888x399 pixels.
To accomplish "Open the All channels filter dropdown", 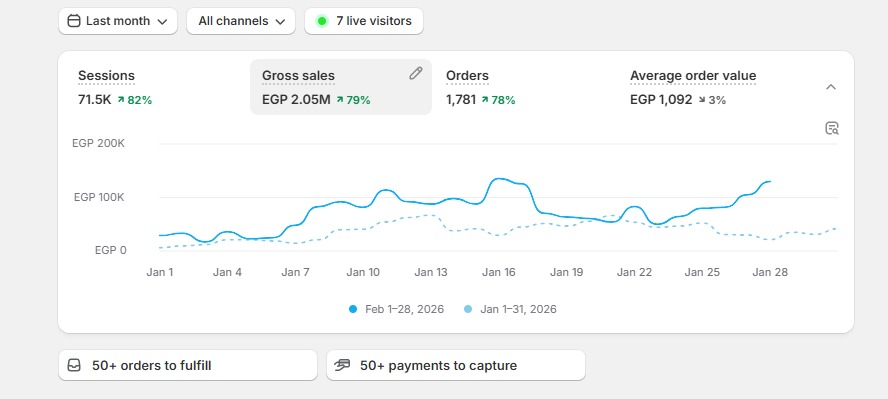I will [241, 21].
